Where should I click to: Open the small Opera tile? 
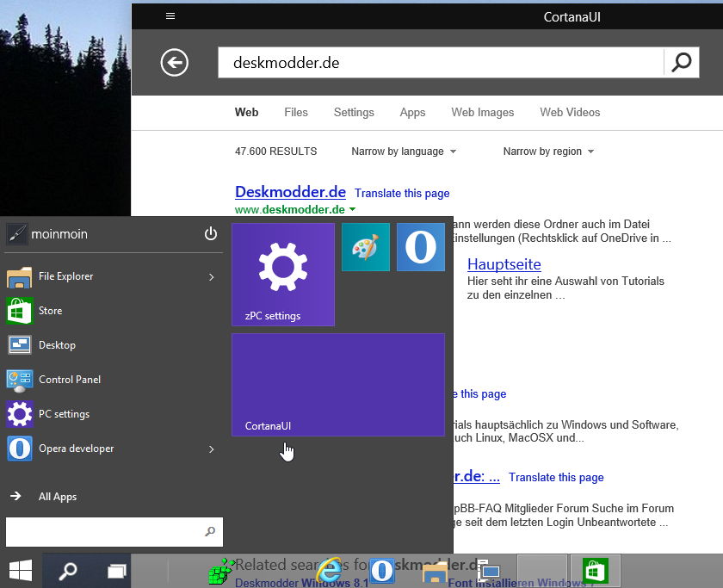(x=421, y=247)
